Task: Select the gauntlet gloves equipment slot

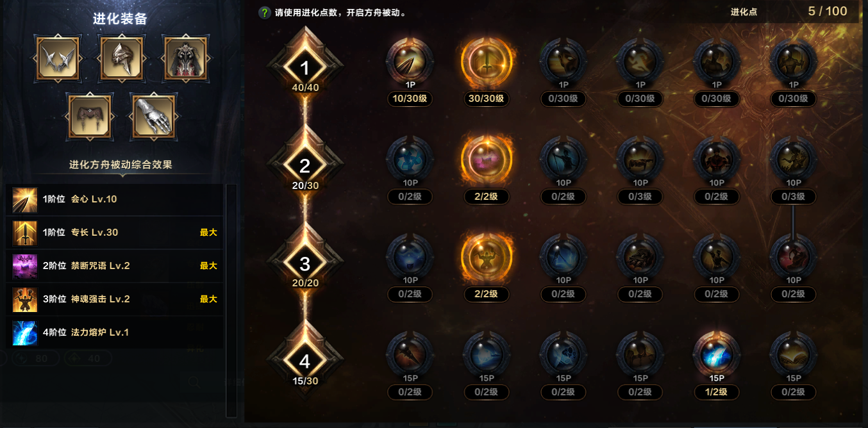Action: coord(154,117)
